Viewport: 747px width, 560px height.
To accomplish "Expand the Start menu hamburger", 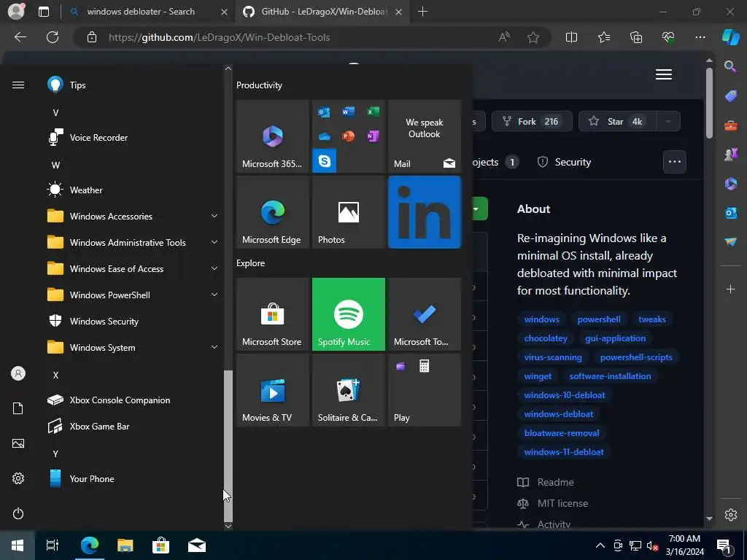I will click(18, 85).
